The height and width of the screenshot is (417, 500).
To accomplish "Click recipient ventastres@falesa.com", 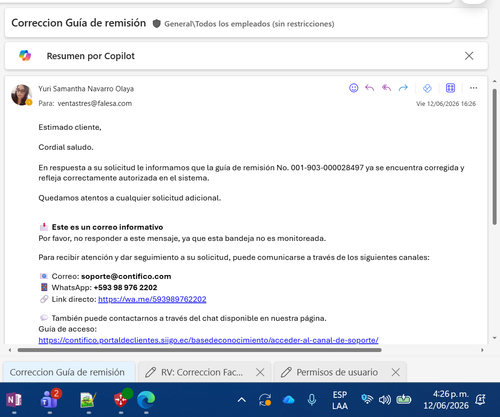I will tap(95, 103).
